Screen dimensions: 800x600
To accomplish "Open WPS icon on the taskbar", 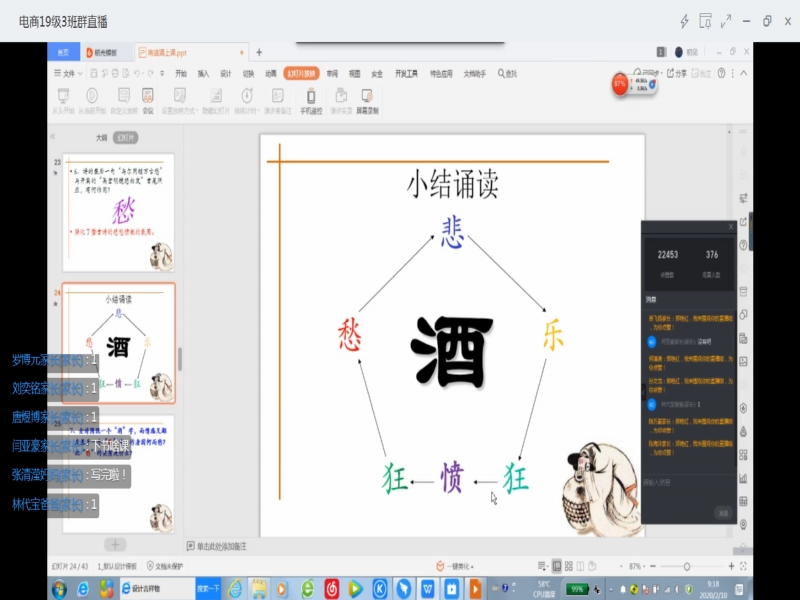I will tap(428, 589).
